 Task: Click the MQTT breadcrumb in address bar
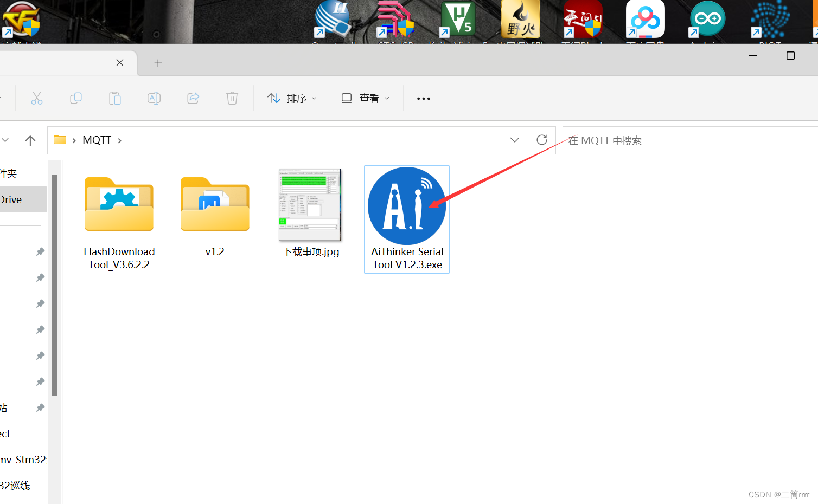coord(97,140)
